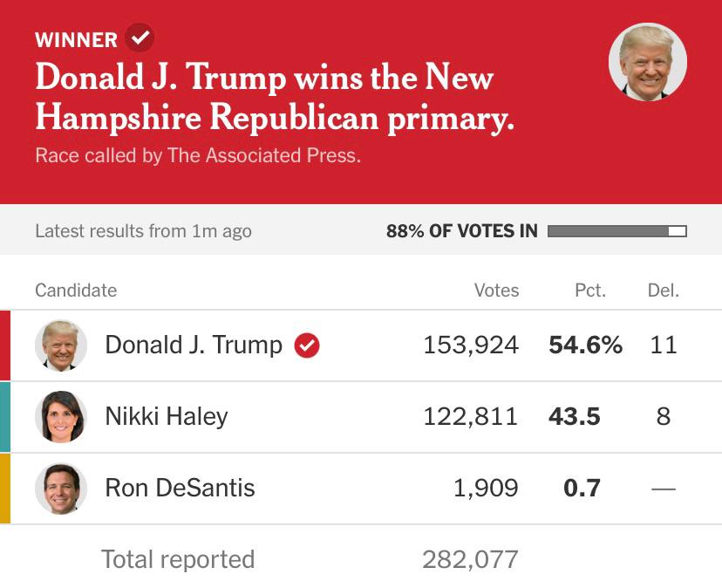
Task: Click the Pct. column header
Action: pyautogui.click(x=590, y=291)
